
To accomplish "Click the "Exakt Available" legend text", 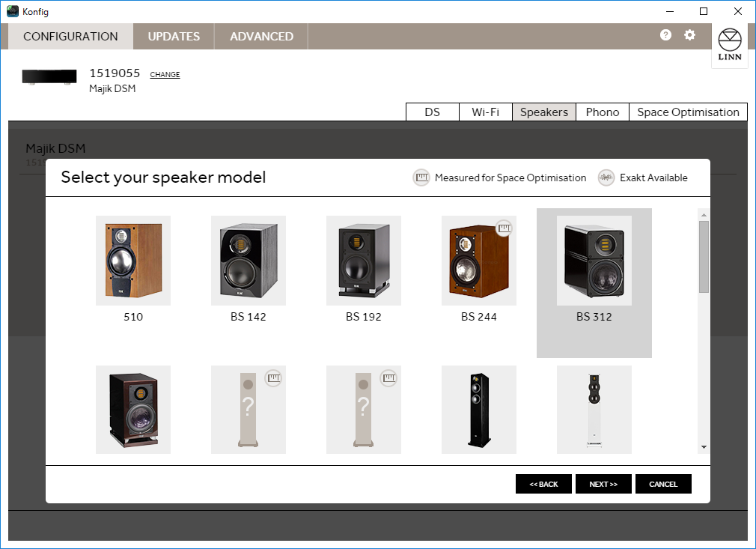I will tap(653, 178).
